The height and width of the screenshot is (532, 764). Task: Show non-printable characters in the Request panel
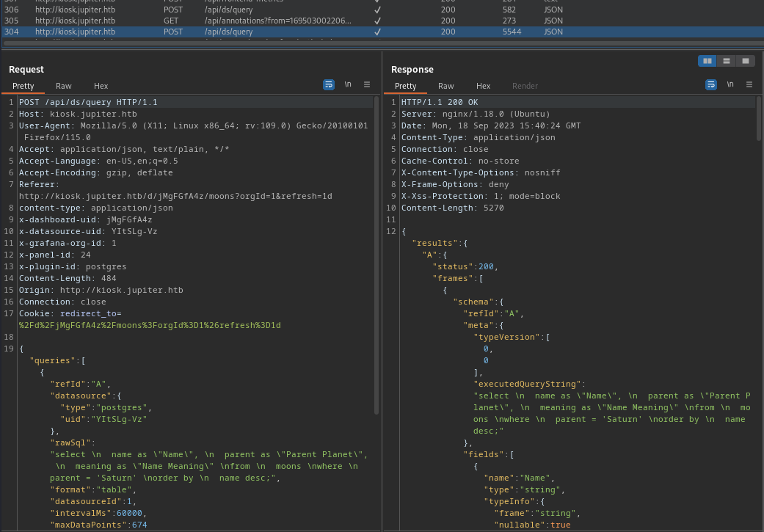pos(348,84)
